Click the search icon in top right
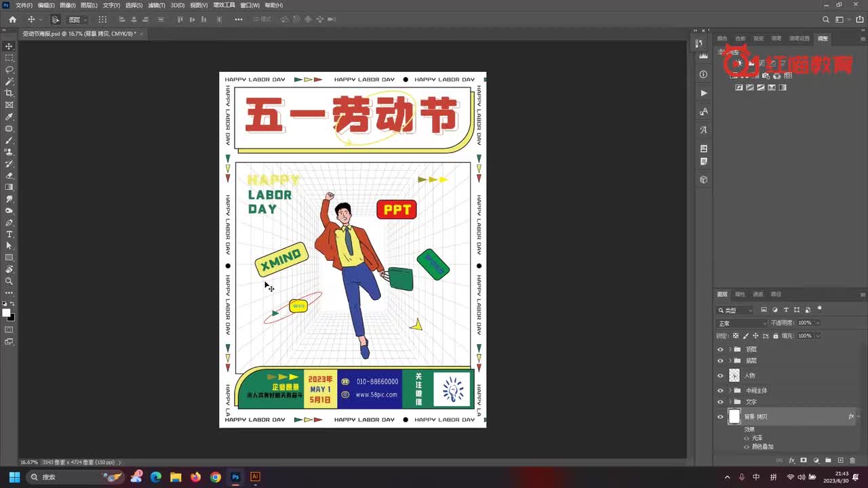868x488 pixels. tap(825, 20)
